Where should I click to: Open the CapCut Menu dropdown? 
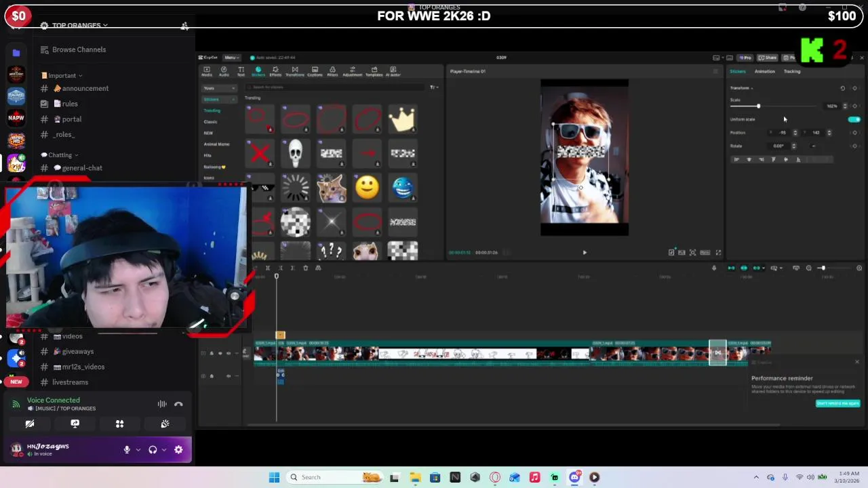(231, 58)
